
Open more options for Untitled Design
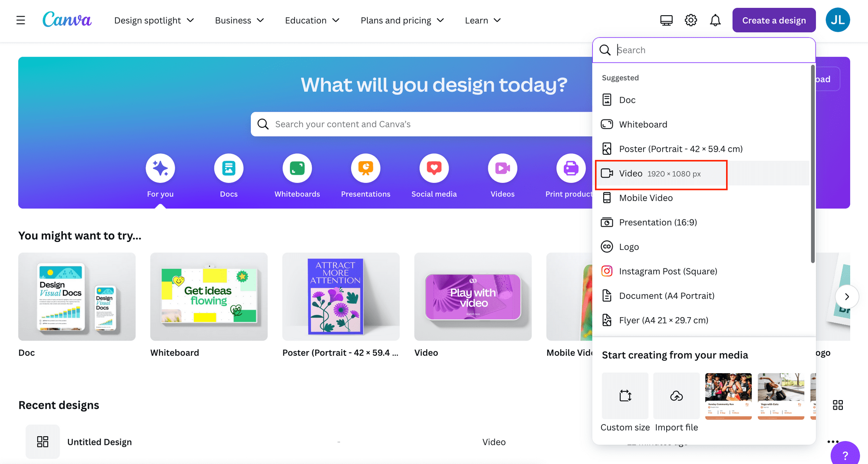(x=832, y=442)
